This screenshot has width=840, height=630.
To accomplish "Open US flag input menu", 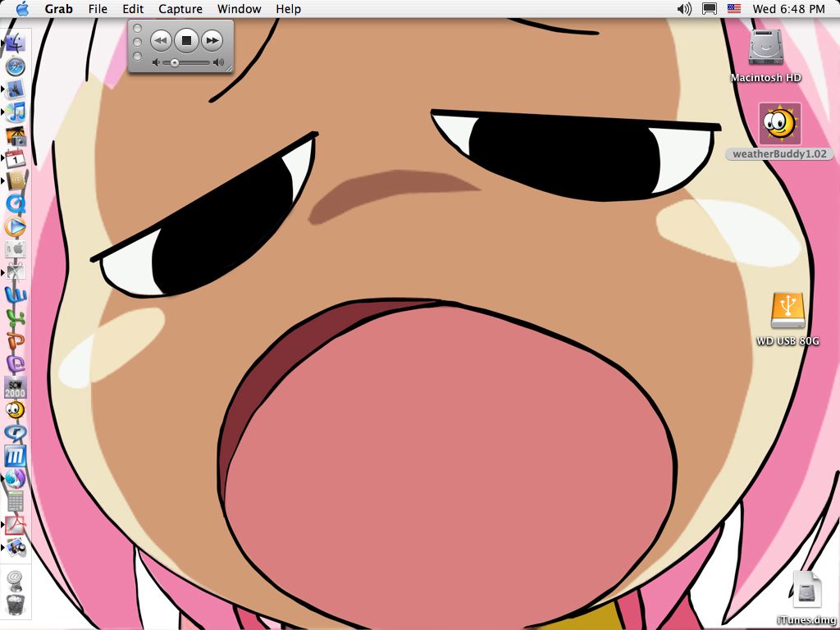I will point(734,8).
